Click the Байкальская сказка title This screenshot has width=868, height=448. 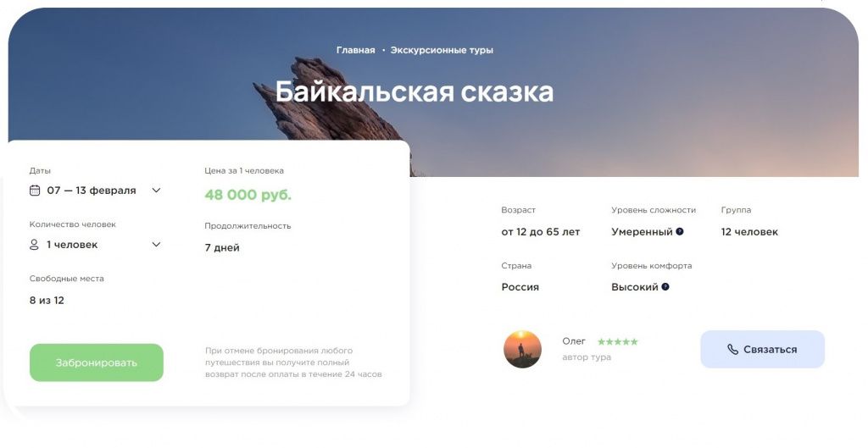coord(414,91)
